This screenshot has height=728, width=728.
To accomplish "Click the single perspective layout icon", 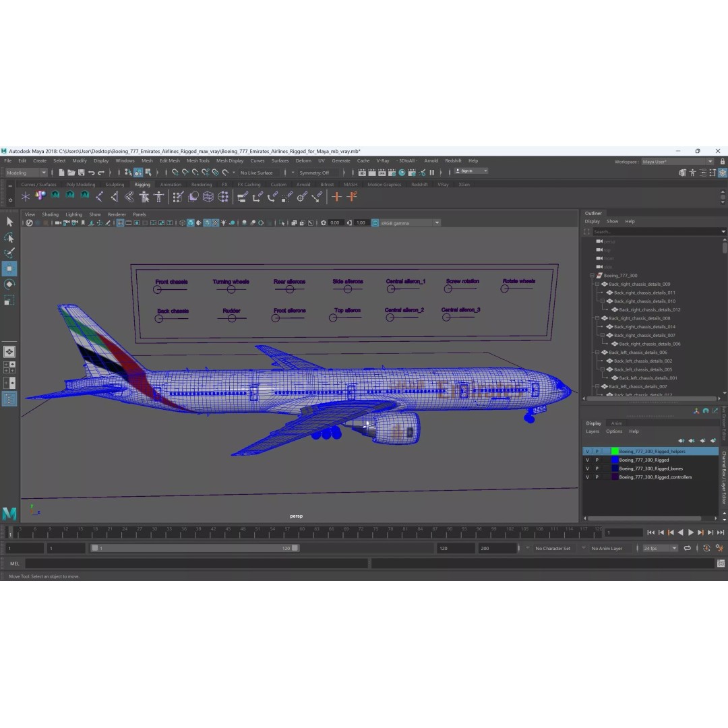I will click(x=9, y=351).
